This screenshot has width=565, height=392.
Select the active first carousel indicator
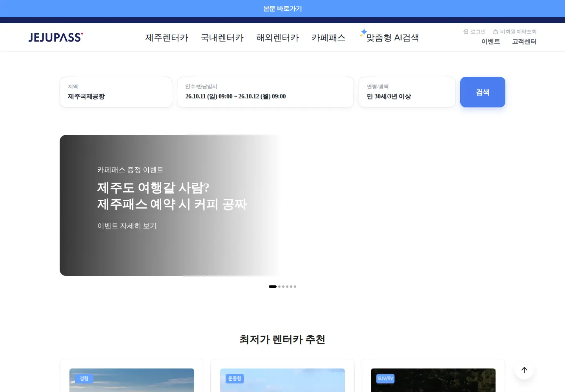[x=273, y=287]
